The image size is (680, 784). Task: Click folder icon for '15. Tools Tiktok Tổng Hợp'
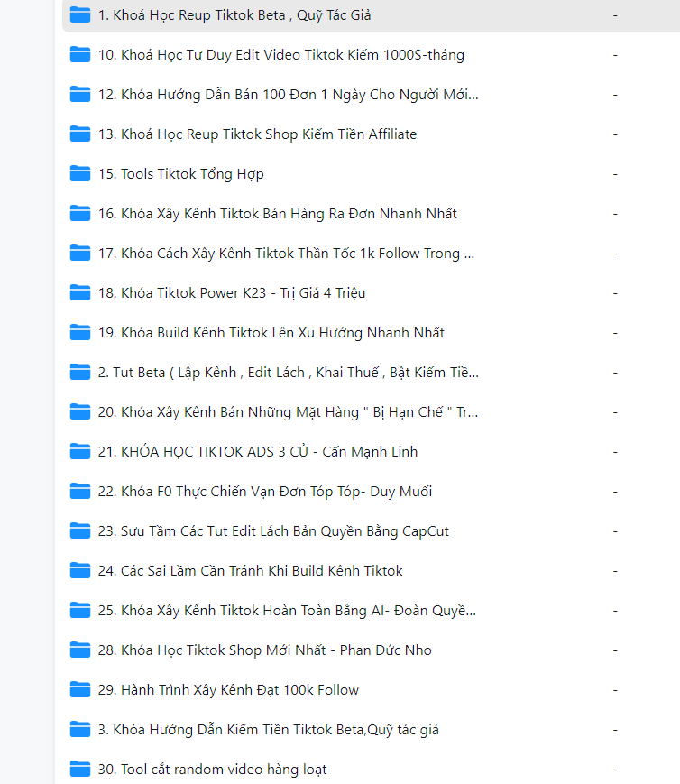click(x=80, y=173)
